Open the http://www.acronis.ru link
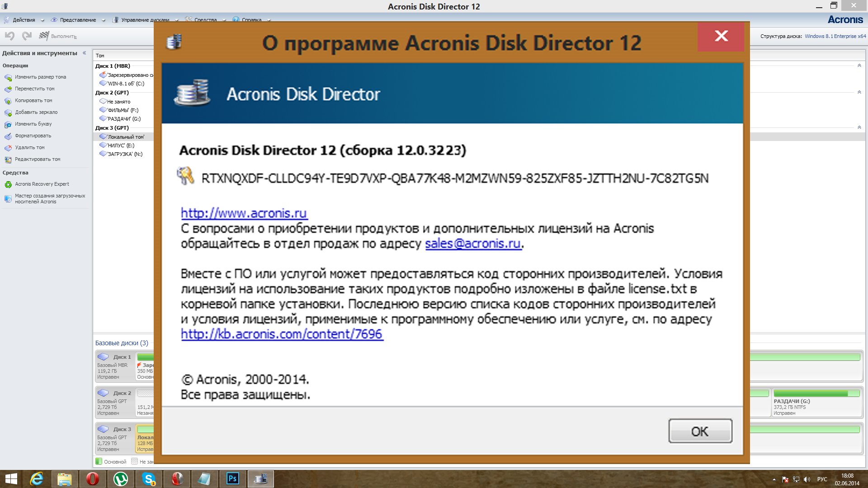 pos(244,213)
